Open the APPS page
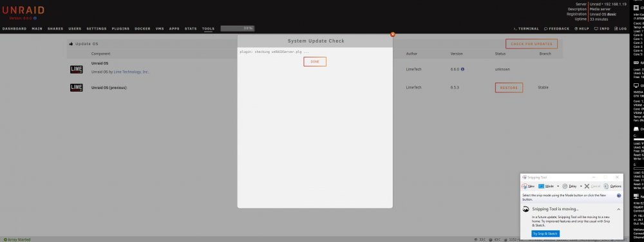This screenshot has height=242, width=644. click(x=174, y=29)
